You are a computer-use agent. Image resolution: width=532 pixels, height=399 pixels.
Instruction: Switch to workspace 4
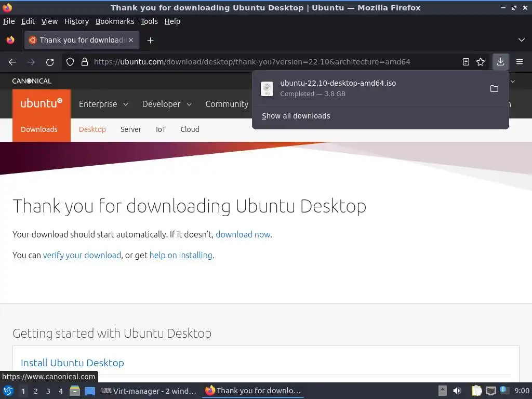[x=61, y=391]
